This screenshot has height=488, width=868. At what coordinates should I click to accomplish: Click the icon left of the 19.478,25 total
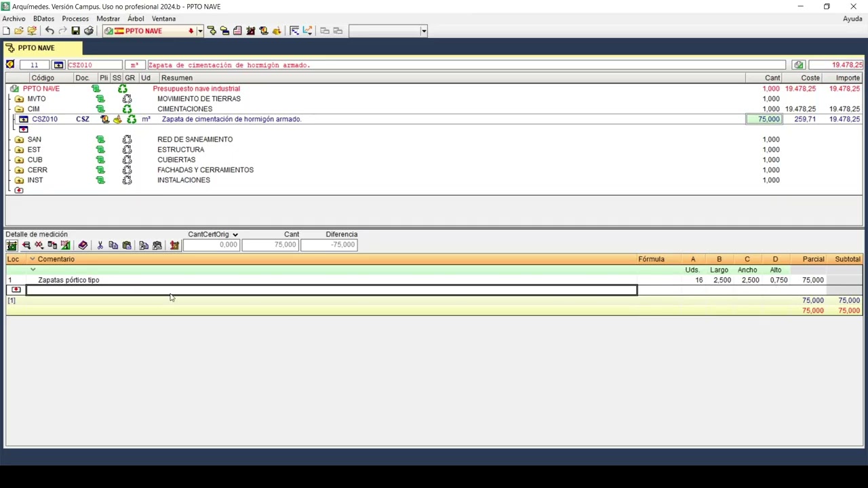tap(798, 65)
